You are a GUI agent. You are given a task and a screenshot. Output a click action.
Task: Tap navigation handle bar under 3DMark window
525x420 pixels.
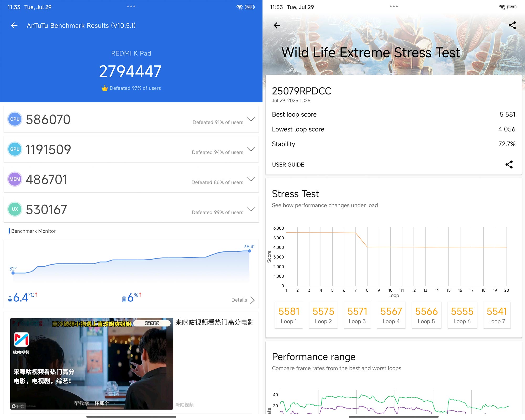click(394, 417)
